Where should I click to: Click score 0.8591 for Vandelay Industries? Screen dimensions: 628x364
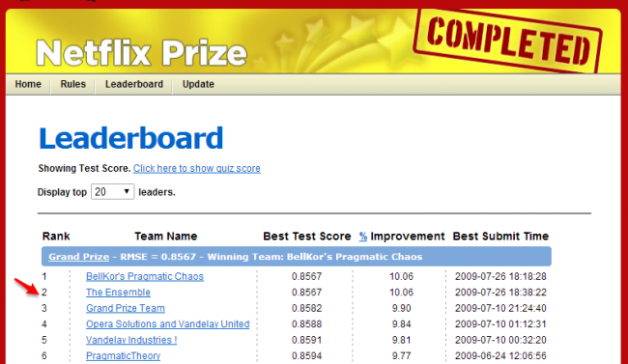point(307,340)
